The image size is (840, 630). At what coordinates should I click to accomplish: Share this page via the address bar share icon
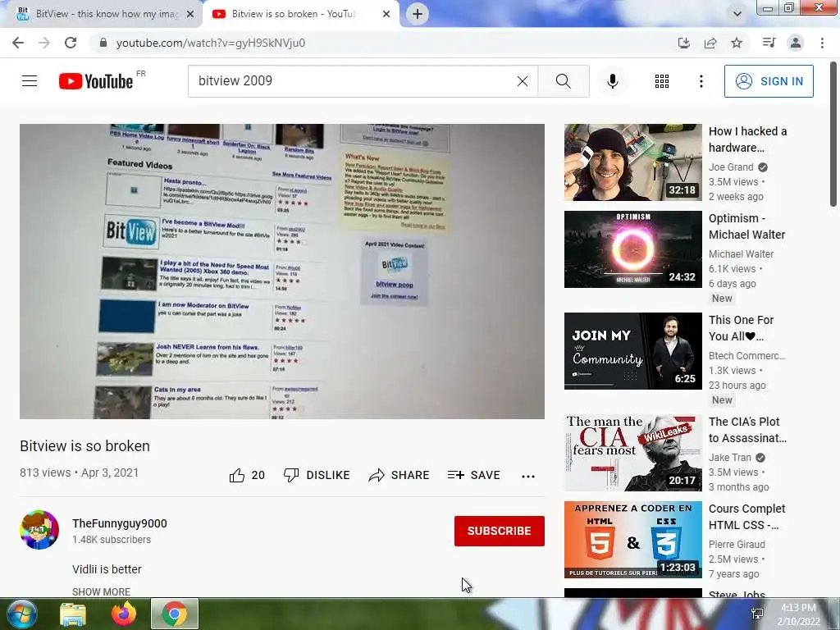pos(710,43)
